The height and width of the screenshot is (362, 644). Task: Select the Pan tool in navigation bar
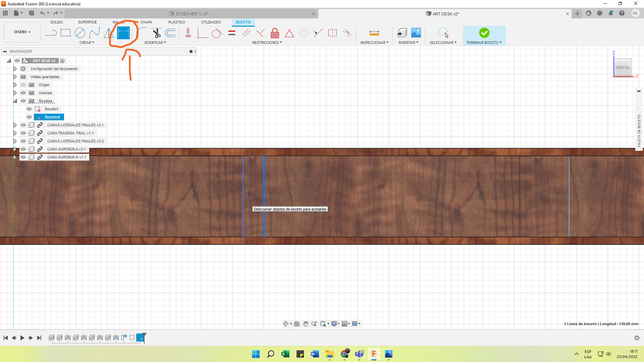click(306, 324)
